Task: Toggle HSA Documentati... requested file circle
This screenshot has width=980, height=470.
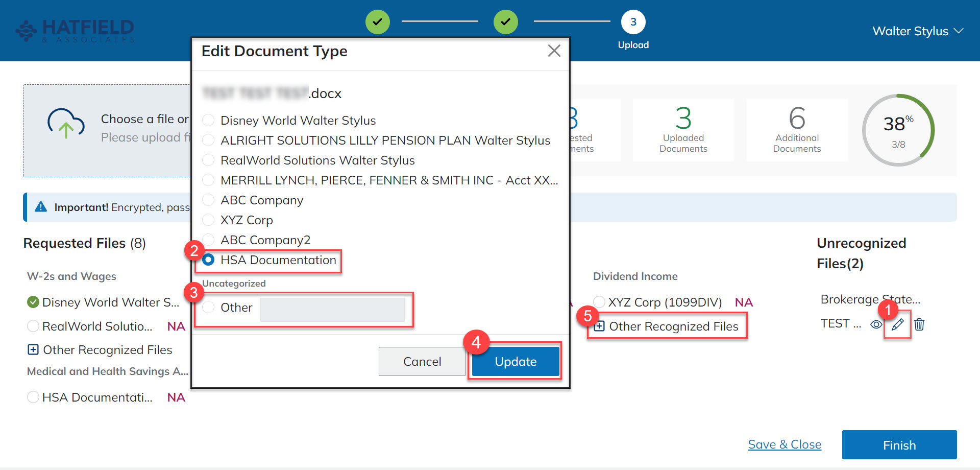Action: pos(33,397)
